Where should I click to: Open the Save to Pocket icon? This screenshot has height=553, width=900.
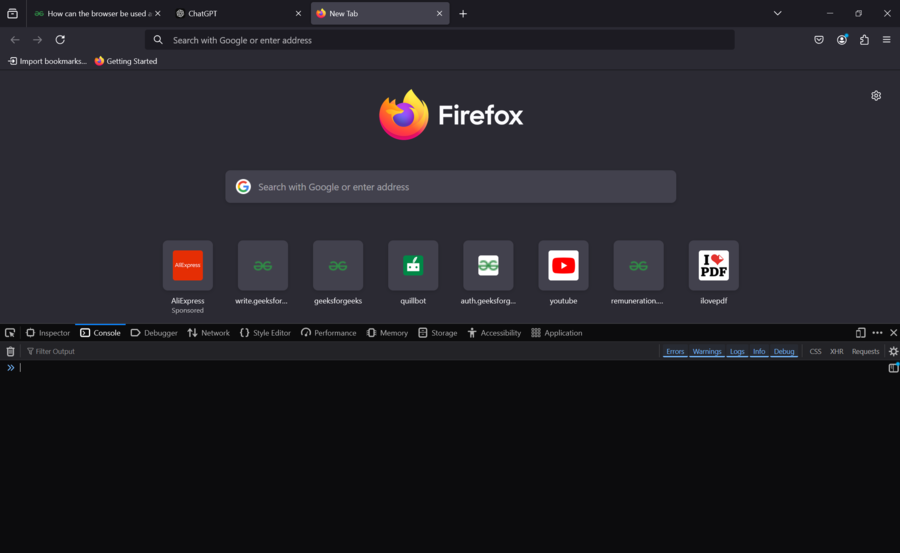(819, 40)
